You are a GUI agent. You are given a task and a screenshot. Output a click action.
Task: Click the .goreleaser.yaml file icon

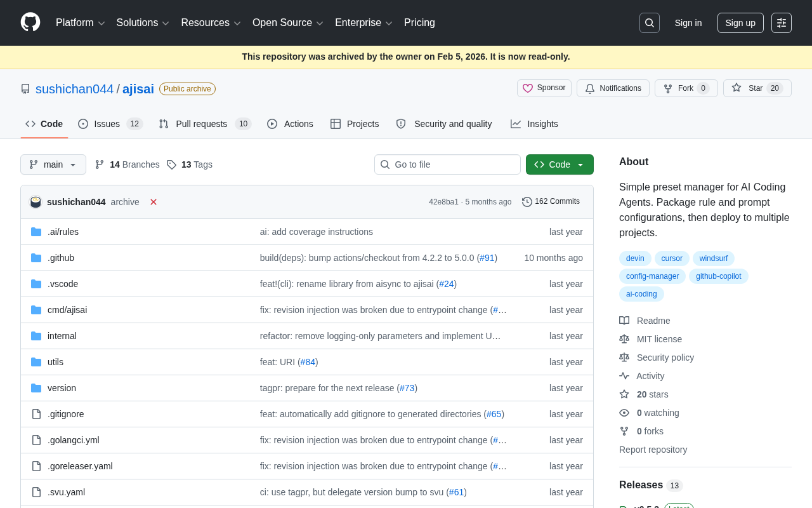coord(36,466)
